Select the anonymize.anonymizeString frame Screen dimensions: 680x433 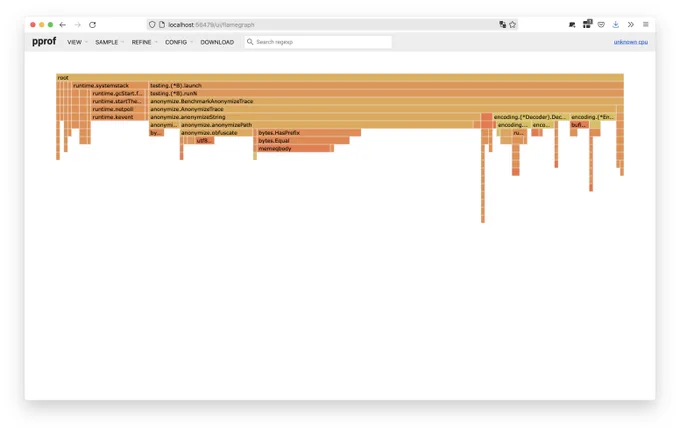[x=315, y=117]
